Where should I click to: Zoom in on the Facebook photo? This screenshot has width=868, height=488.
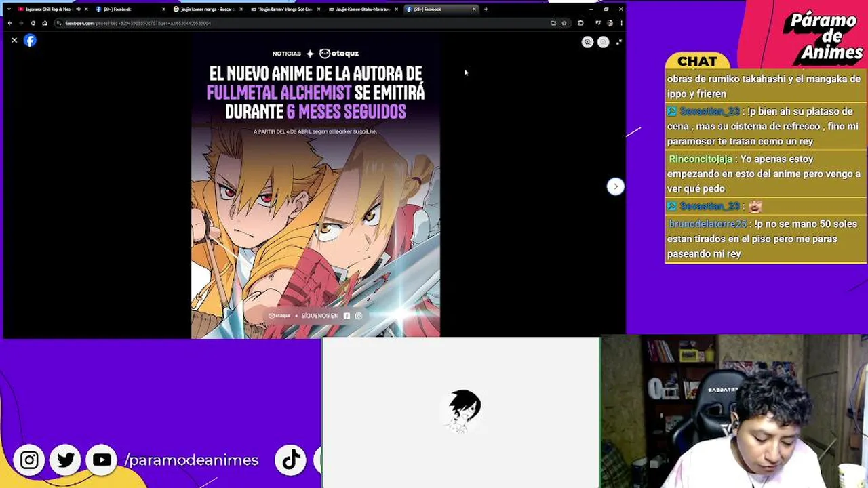click(587, 42)
